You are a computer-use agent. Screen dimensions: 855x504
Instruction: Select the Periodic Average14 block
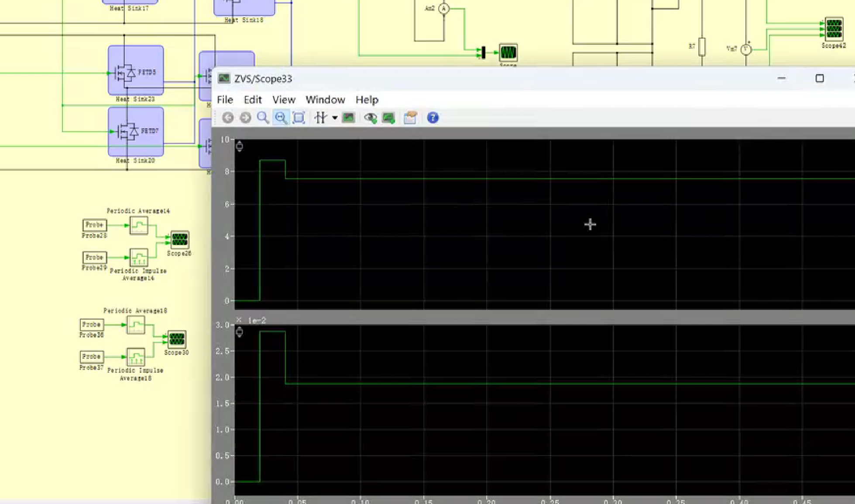pos(139,226)
